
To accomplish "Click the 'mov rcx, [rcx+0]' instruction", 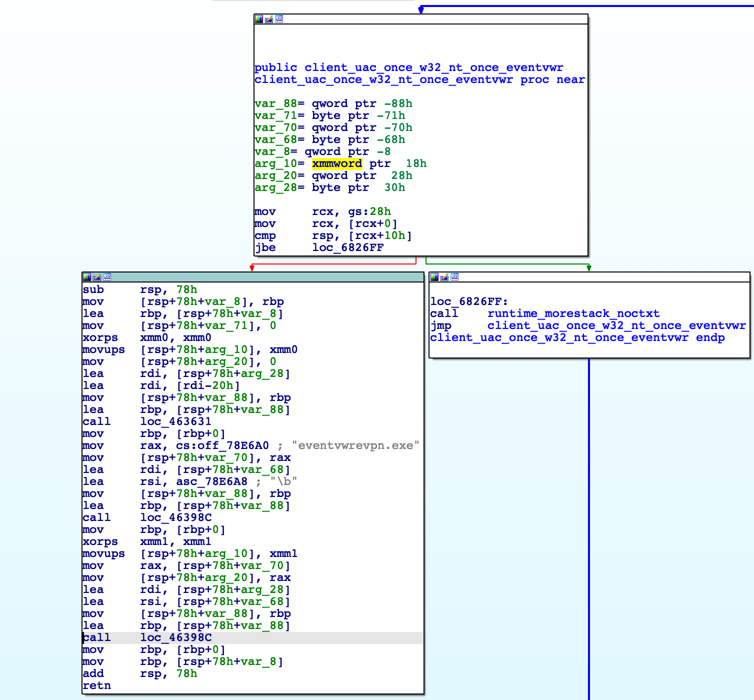I will point(326,223).
